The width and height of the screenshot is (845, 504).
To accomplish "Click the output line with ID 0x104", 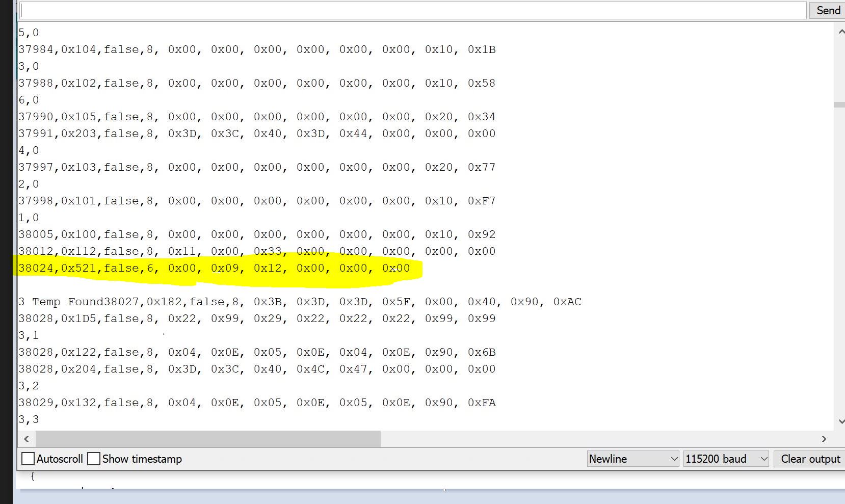I will coord(257,49).
